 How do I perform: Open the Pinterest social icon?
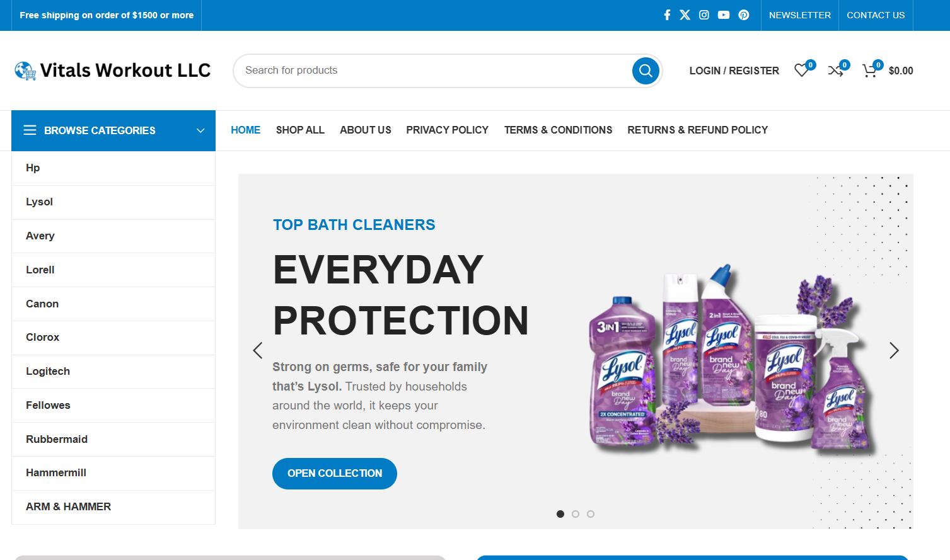point(744,15)
